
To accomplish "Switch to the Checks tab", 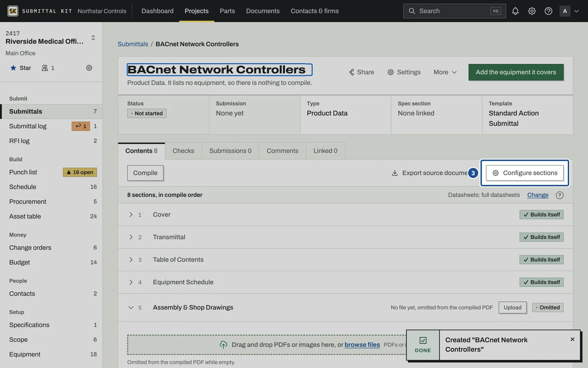I will pos(183,151).
